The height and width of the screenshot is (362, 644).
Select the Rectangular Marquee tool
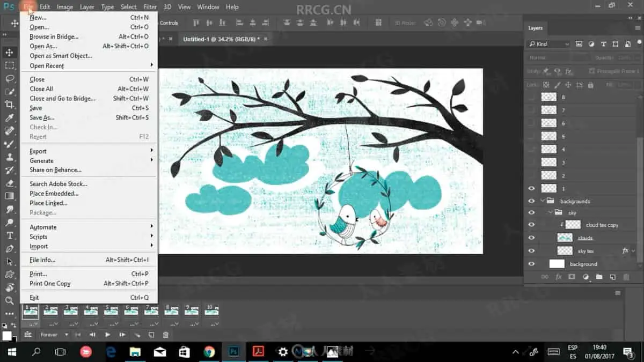tap(9, 65)
